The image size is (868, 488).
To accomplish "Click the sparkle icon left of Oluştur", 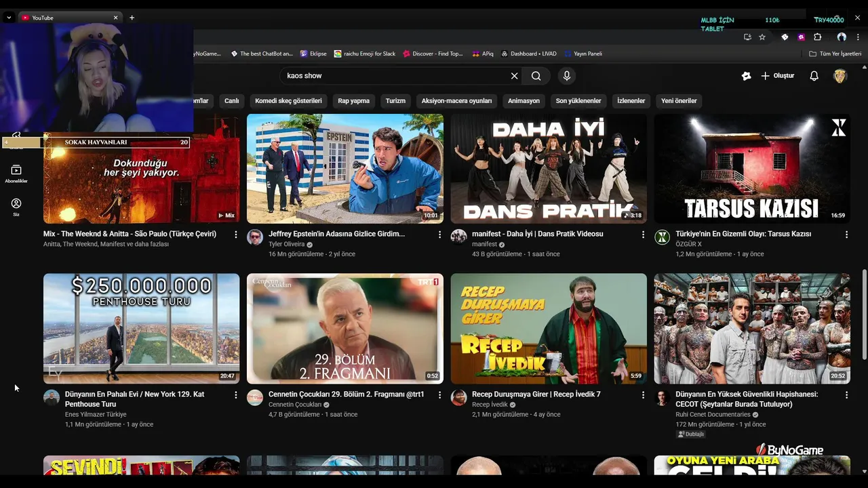I will (747, 76).
